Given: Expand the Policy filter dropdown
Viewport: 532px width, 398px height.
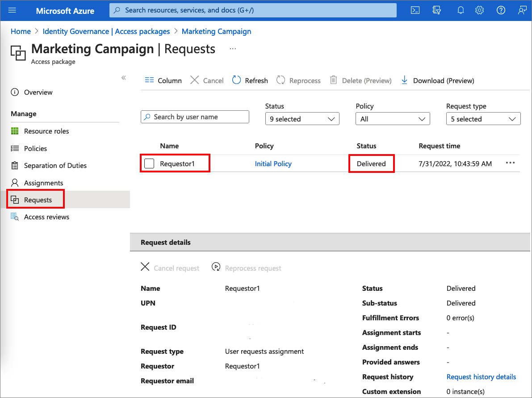Looking at the screenshot, I should coord(392,119).
